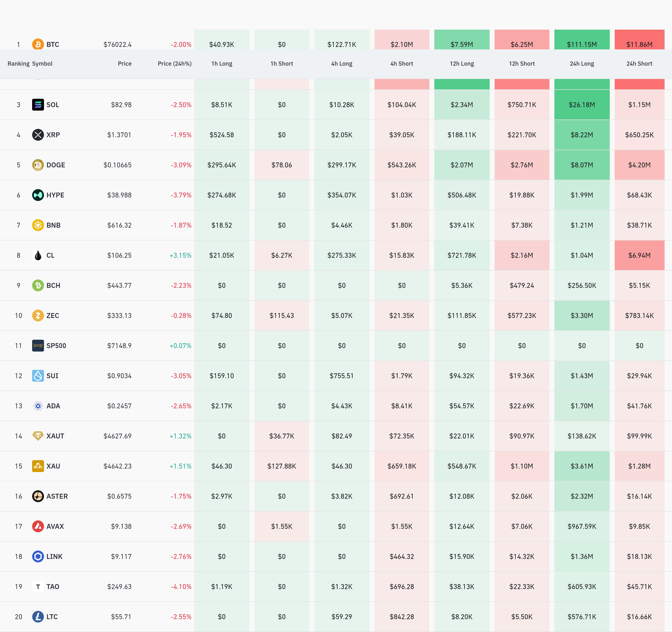The image size is (672, 632).
Task: Click the BTC coin icon
Action: click(38, 44)
